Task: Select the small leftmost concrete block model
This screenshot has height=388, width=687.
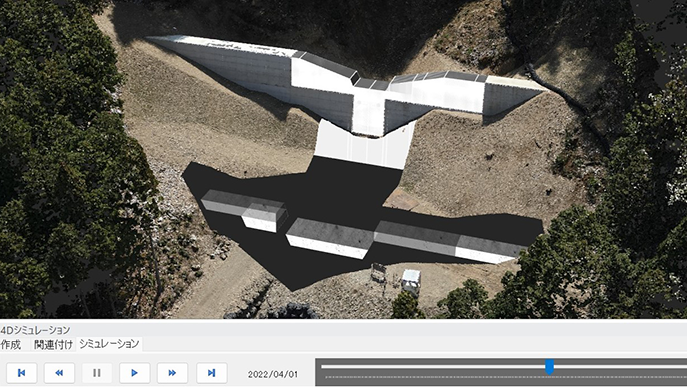Action: pyautogui.click(x=244, y=210)
